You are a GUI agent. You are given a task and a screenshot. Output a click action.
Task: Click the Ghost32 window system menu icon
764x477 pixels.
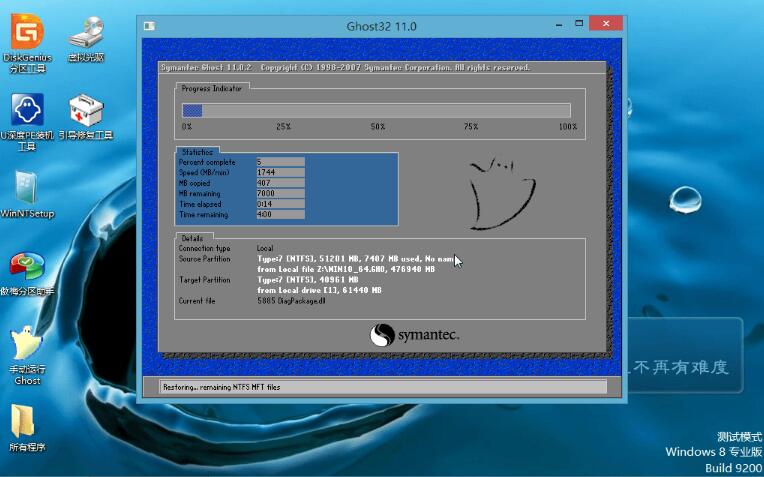(x=150, y=26)
